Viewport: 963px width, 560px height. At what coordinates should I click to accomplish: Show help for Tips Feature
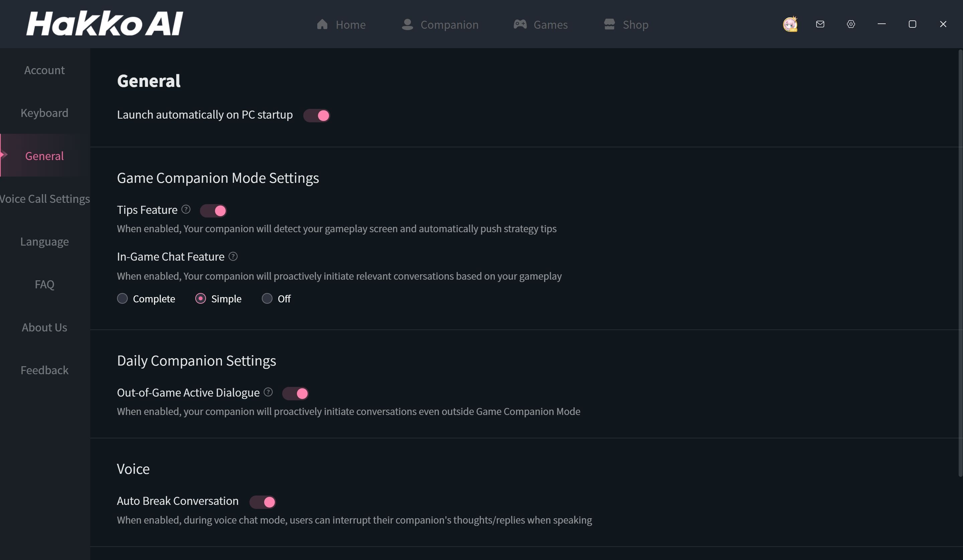pyautogui.click(x=186, y=209)
